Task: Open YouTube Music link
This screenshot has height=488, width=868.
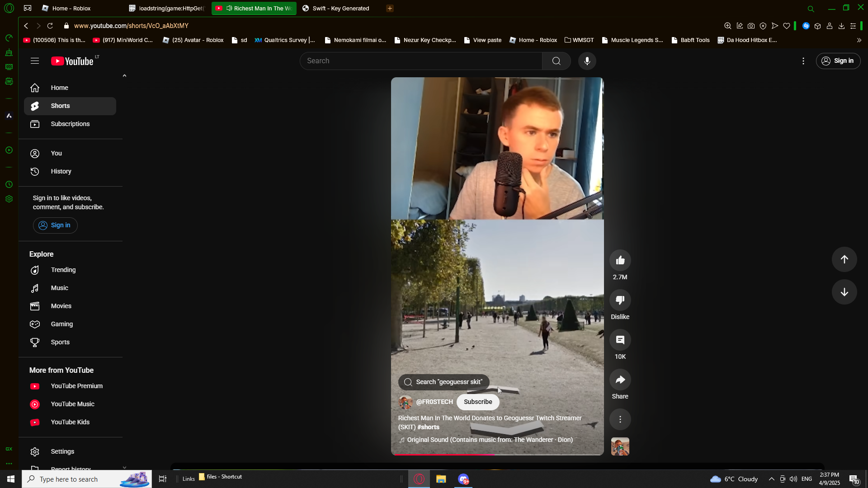Action: (70, 404)
